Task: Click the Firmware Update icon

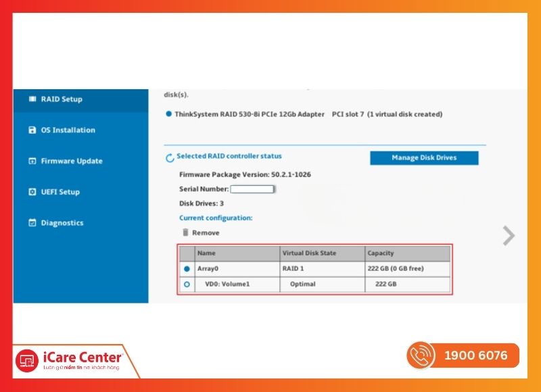Action: tap(32, 161)
